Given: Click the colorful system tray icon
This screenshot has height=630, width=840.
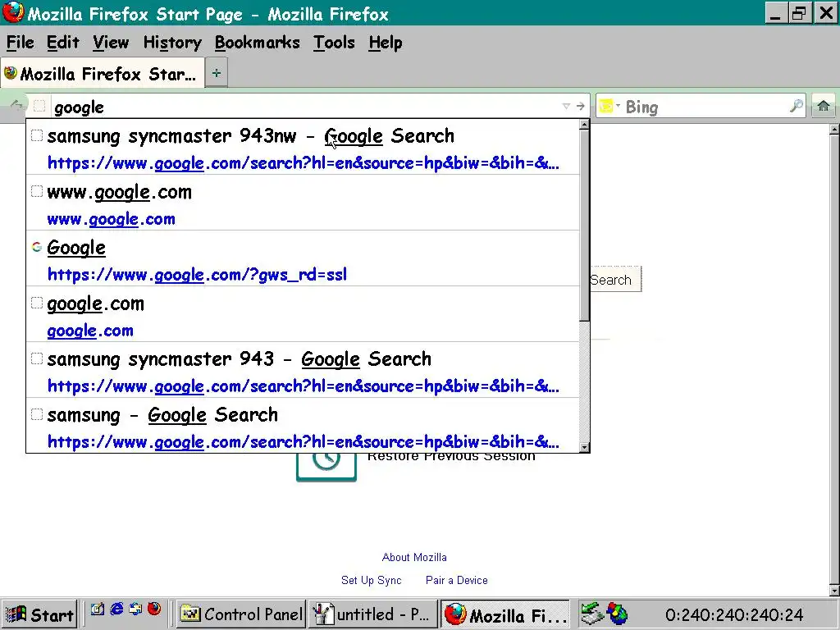Looking at the screenshot, I should click(x=616, y=614).
